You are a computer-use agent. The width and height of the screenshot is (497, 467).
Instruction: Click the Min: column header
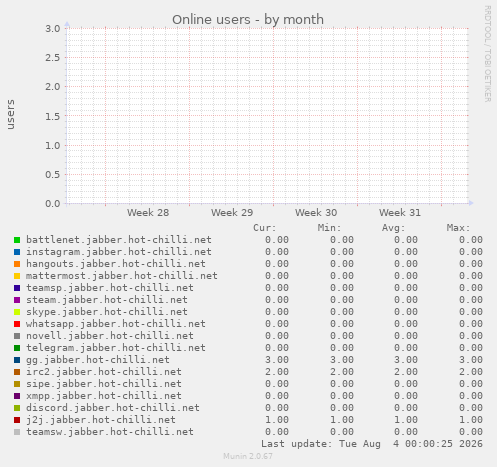(x=329, y=228)
